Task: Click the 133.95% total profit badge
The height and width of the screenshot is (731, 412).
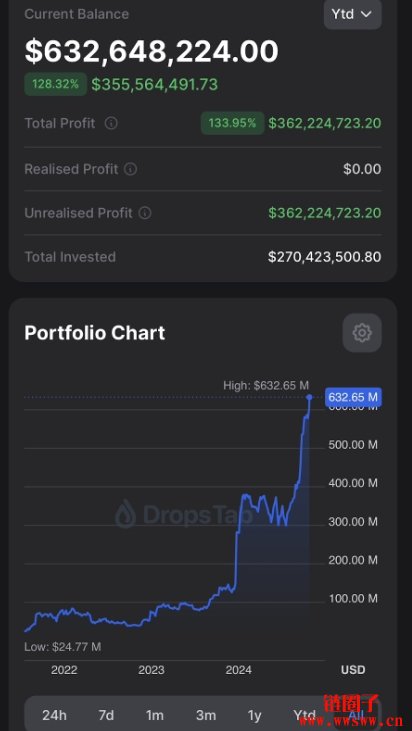Action: (233, 124)
